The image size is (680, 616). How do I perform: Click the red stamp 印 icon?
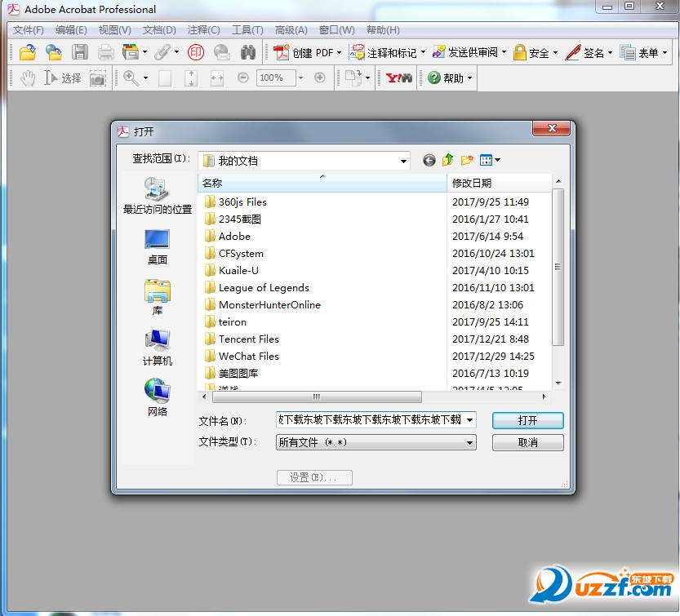tap(196, 52)
